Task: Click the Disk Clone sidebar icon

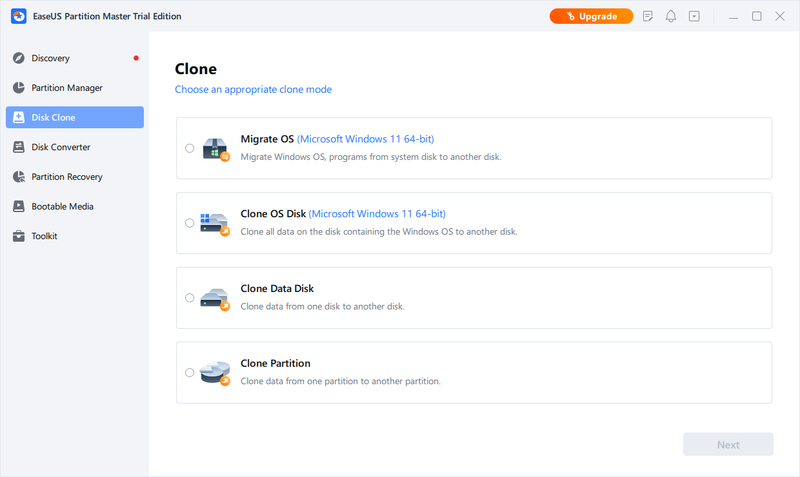Action: [x=18, y=117]
